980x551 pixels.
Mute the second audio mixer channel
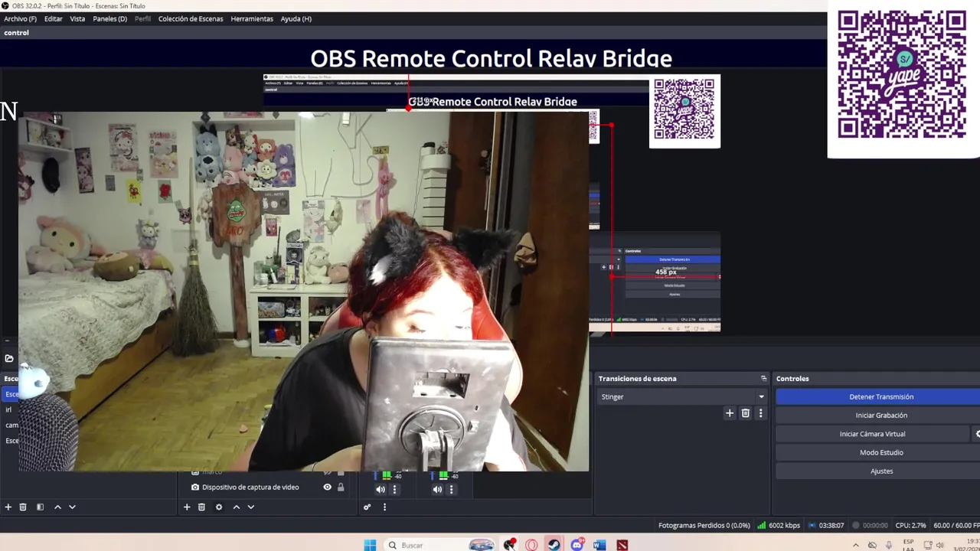click(x=437, y=490)
